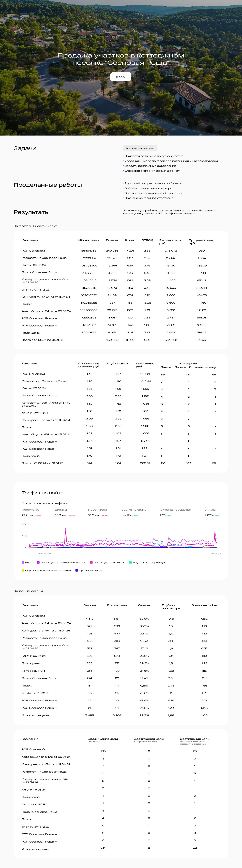This screenshot has width=242, height=868.
Task: Click the 33,5 тыс. visitors stat
Action: (x=98, y=515)
